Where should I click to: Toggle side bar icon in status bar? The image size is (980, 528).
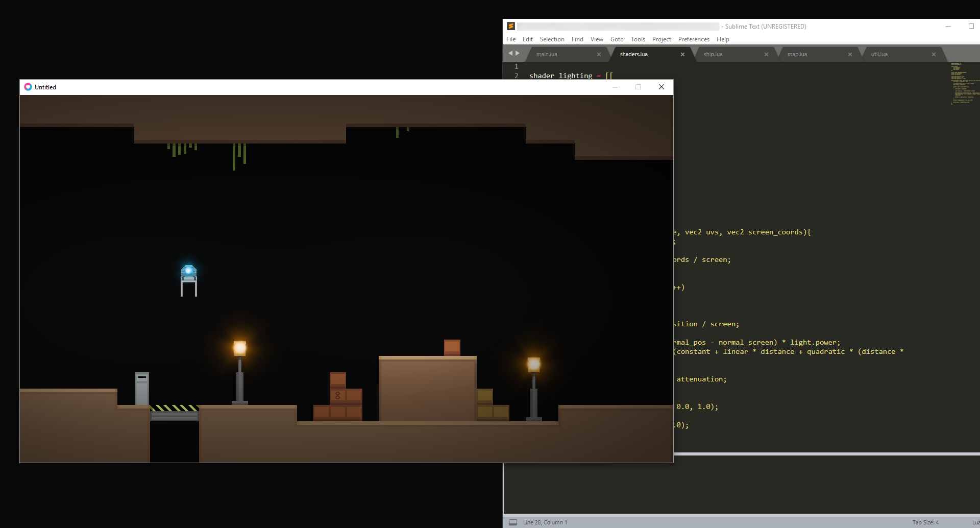tap(513, 522)
